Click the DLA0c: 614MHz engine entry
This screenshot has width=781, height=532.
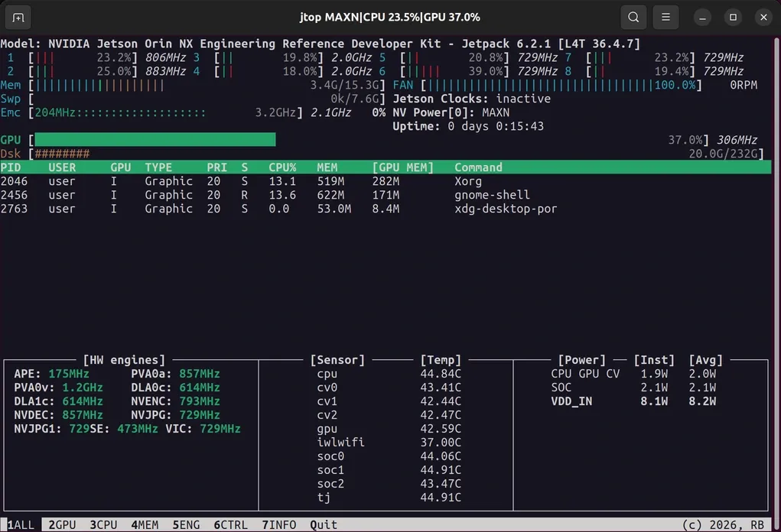(x=175, y=388)
